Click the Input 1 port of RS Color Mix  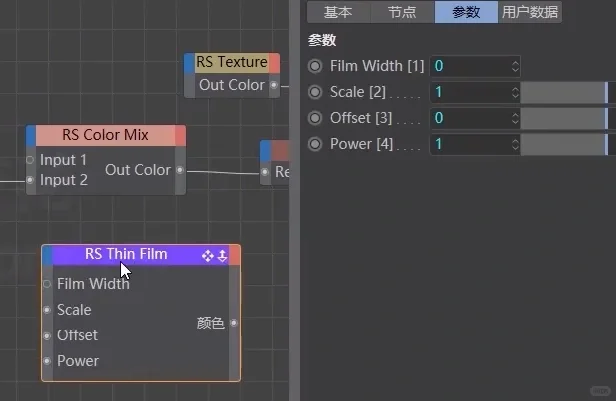(x=30, y=160)
